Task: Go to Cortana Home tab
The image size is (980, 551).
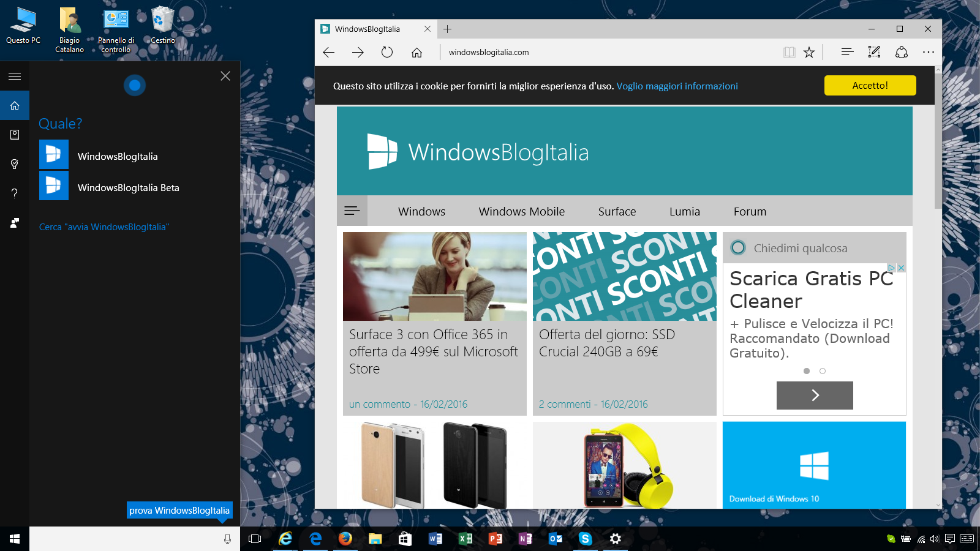Action: click(x=15, y=105)
